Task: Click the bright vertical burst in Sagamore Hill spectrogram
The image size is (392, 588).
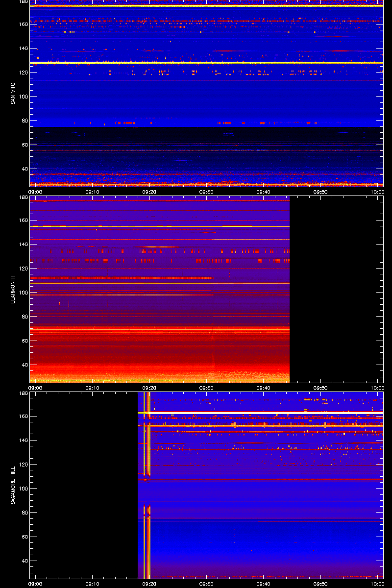Action: coord(147,485)
